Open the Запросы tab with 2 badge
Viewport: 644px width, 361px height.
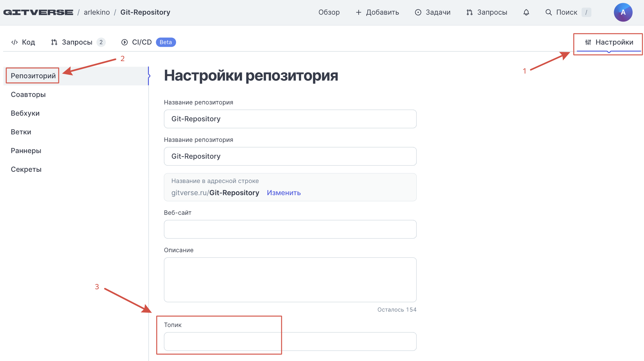pyautogui.click(x=78, y=42)
